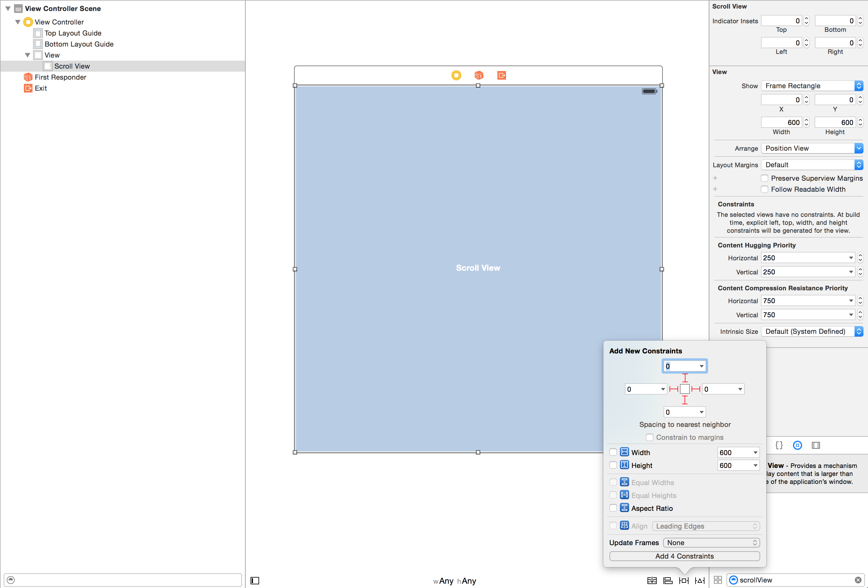The height and width of the screenshot is (588, 868).
Task: Open the Resolve Auto Layout Issues tool
Action: [x=700, y=580]
